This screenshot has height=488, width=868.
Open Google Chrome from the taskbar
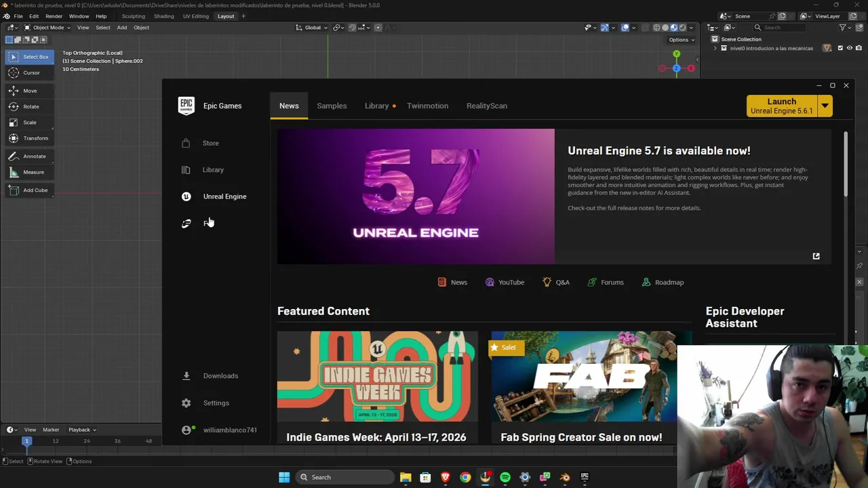(x=465, y=477)
